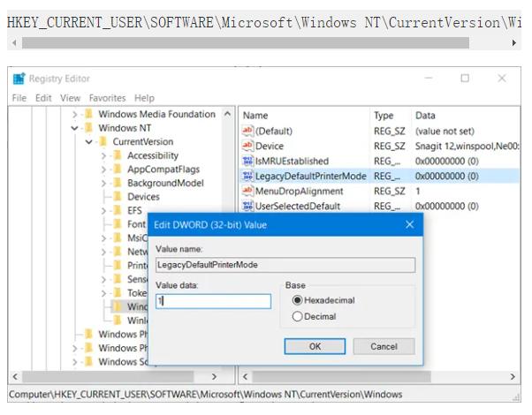Click the folder icon of BackgroundModel
The image size is (532, 415).
pos(118,183)
